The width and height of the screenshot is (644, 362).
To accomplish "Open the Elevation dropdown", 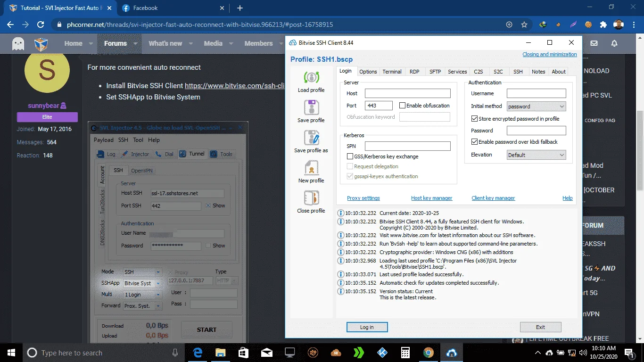I will coord(537,155).
